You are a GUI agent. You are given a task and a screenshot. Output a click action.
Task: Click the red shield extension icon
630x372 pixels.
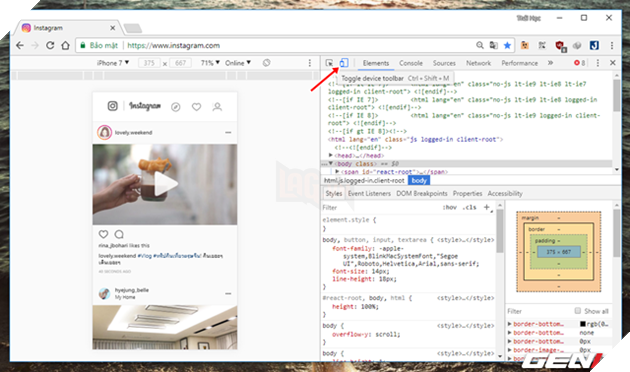[x=560, y=46]
